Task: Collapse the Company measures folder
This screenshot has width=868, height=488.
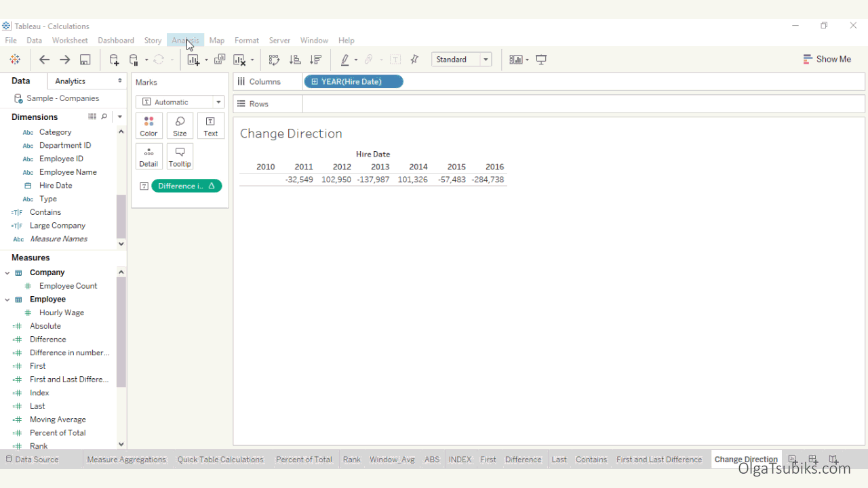Action: click(x=7, y=272)
